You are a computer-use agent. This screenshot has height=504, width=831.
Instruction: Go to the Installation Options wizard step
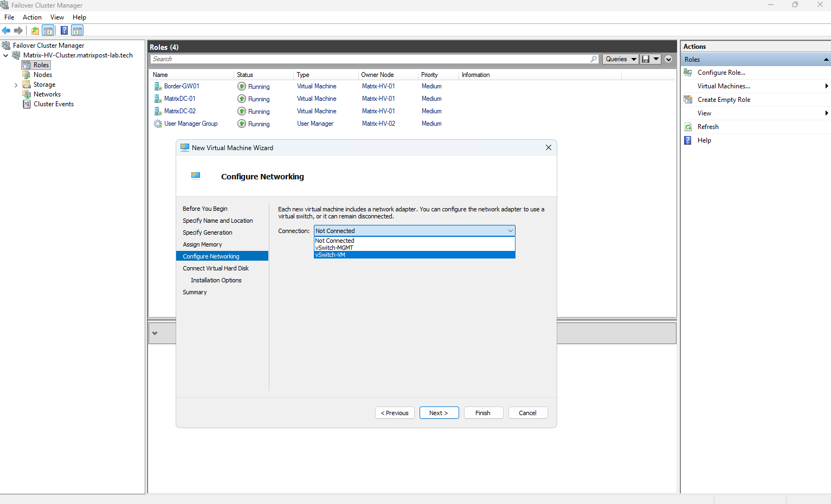pos(216,280)
